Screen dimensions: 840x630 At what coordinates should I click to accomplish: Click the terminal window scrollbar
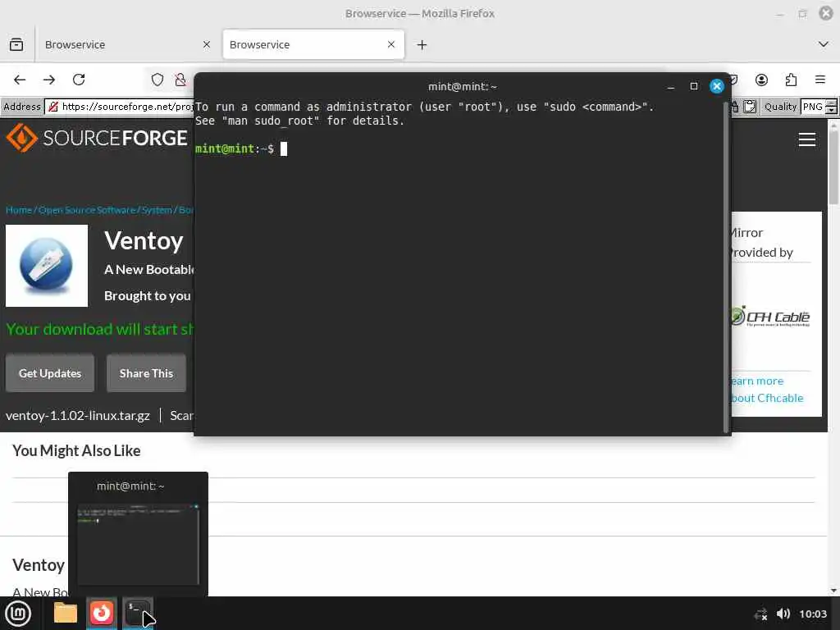pyautogui.click(x=726, y=267)
